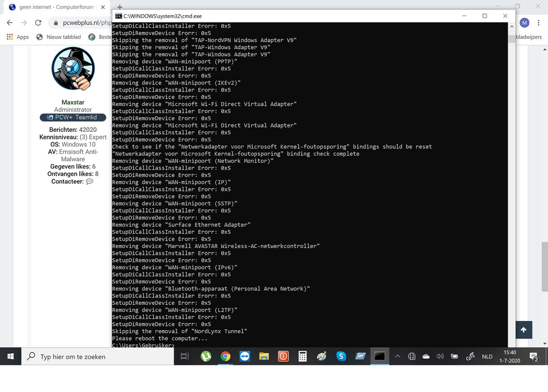Open the blue window app icon beside Skype
The width and height of the screenshot is (548, 392).
(360, 356)
